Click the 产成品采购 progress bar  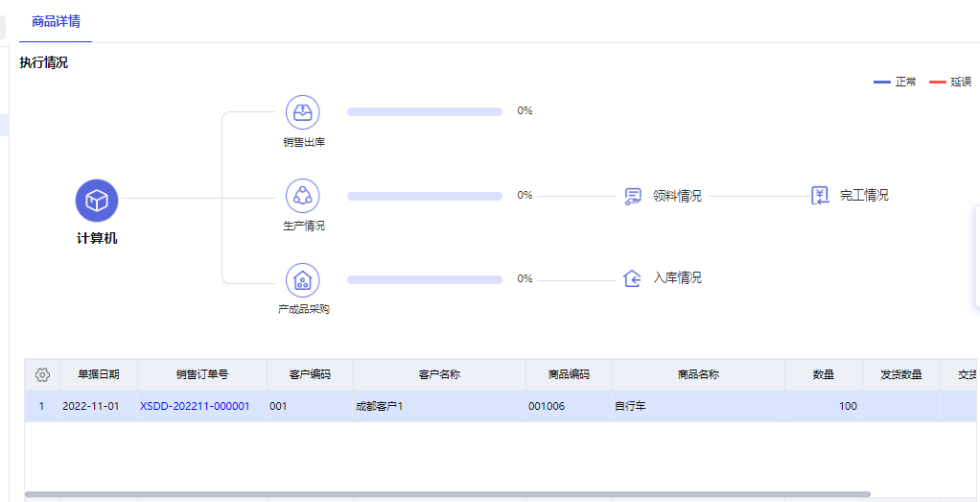(x=425, y=279)
